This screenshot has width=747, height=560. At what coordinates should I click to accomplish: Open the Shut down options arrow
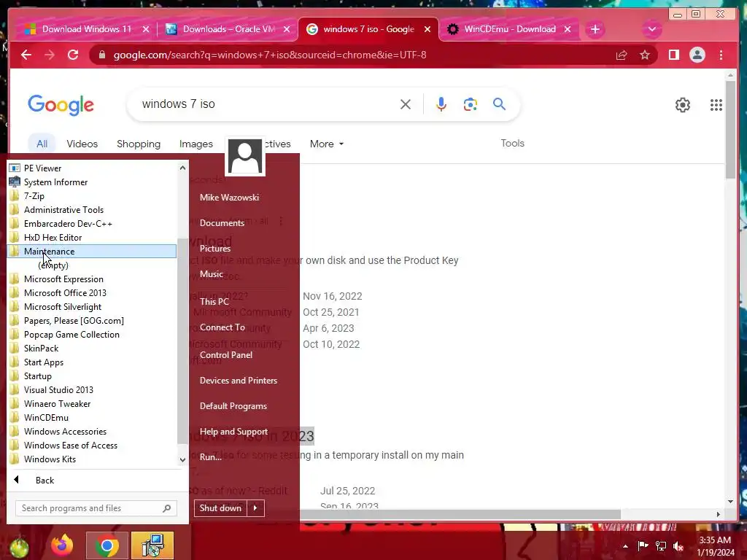(x=256, y=508)
